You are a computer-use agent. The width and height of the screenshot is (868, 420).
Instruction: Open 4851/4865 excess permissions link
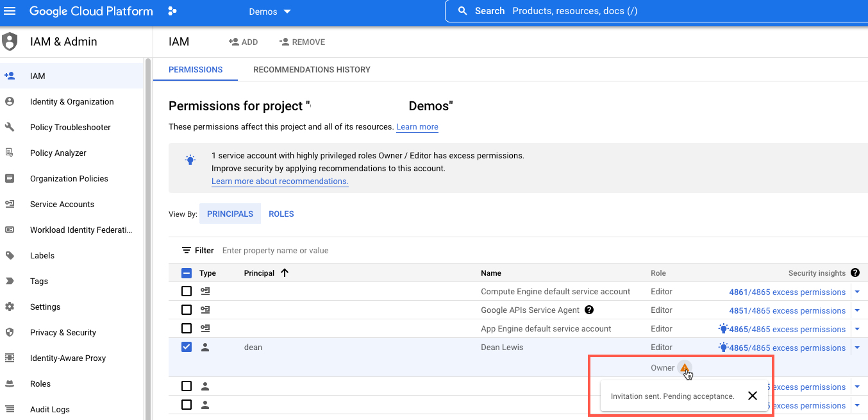point(787,310)
